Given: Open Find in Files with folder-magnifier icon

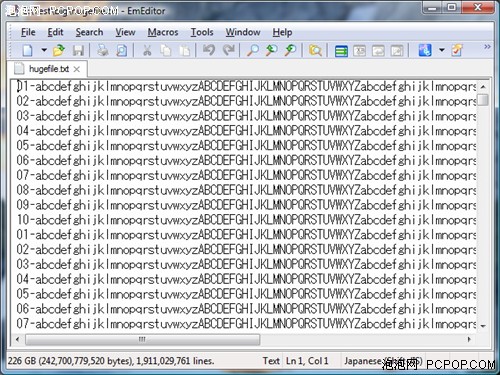Looking at the screenshot, I should point(315,51).
